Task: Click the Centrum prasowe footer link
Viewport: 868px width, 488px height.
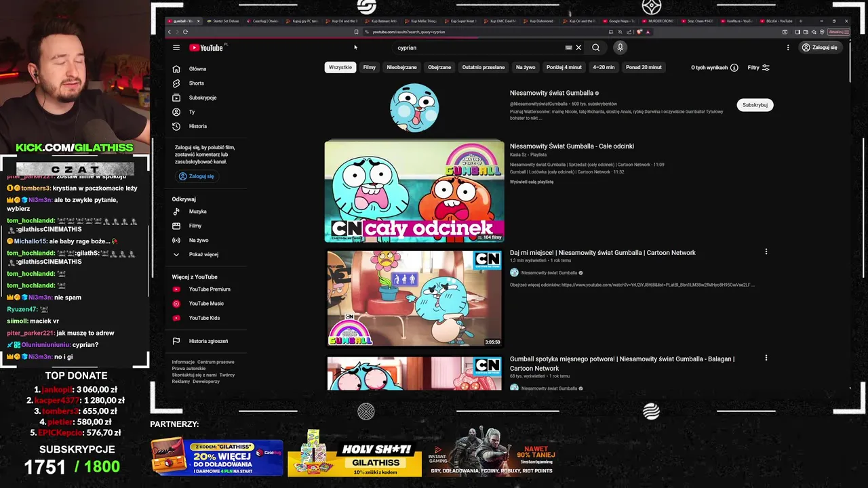Action: coord(216,362)
